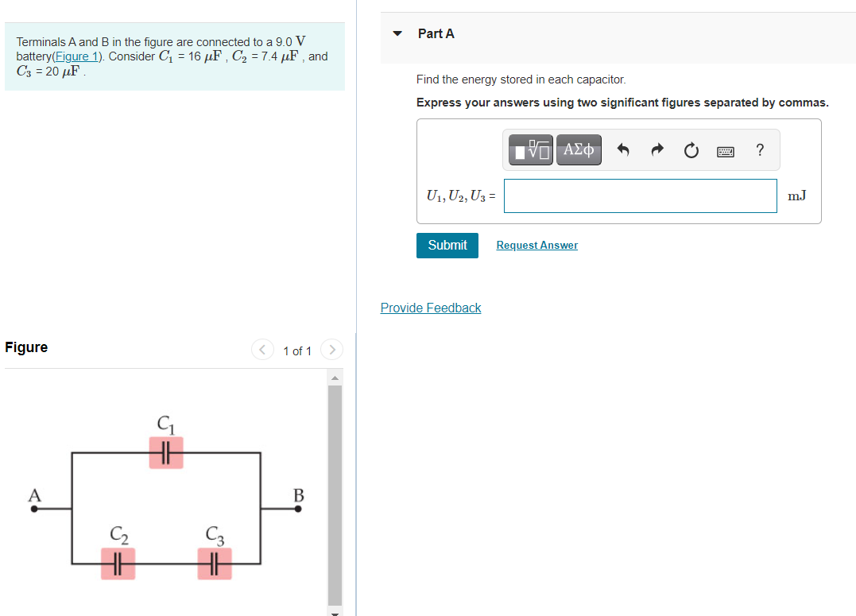The image size is (856, 616).
Task: Select the Part A header
Action: click(x=436, y=33)
